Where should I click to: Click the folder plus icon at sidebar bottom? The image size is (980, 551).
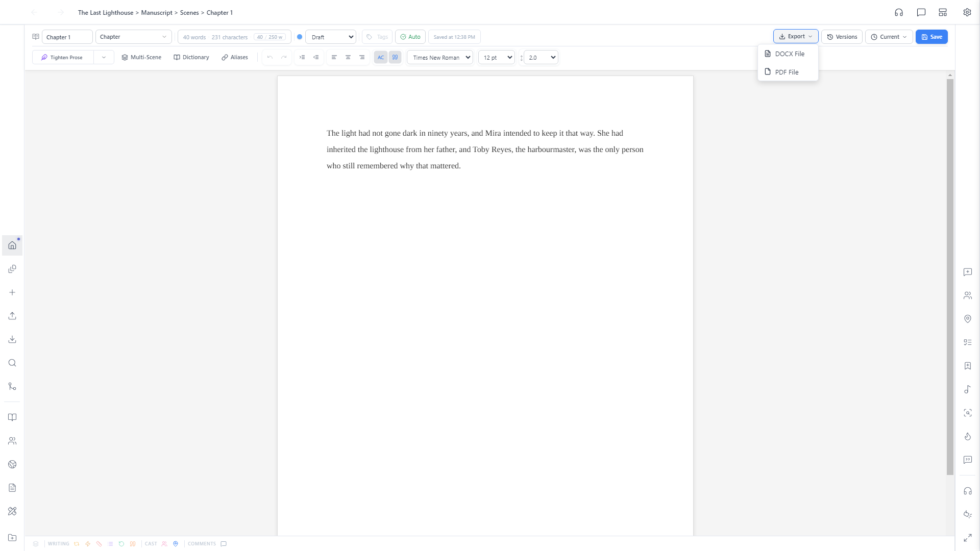[x=12, y=538]
